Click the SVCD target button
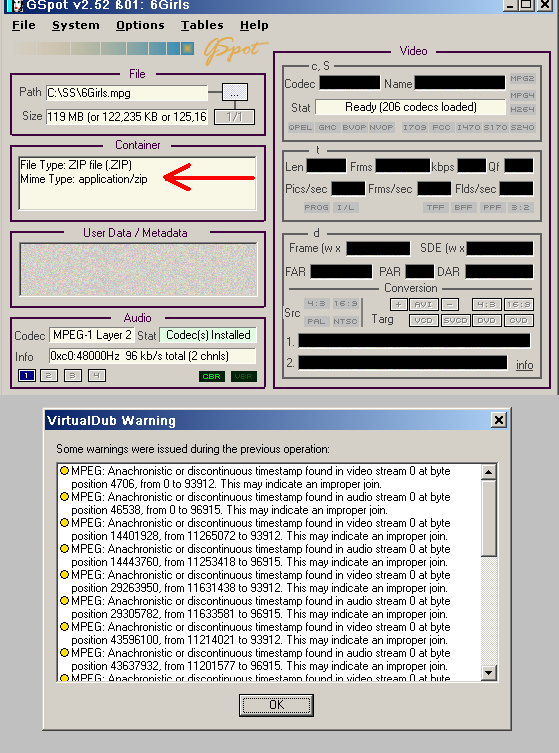559x753 pixels. coord(455,320)
